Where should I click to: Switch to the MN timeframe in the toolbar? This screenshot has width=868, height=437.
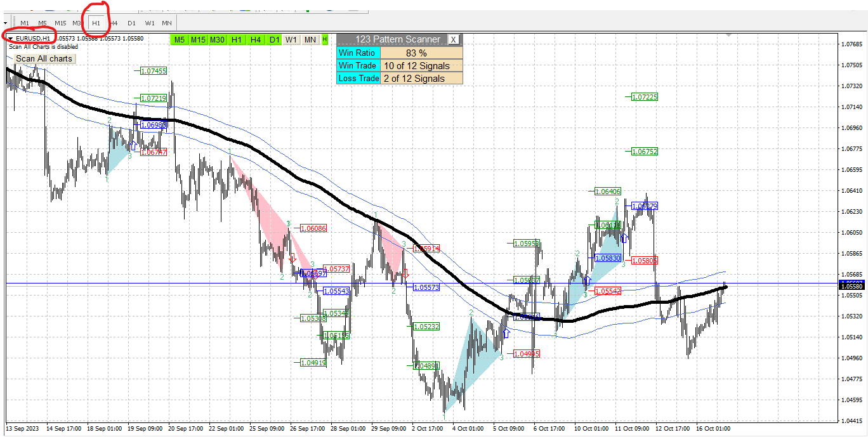coord(166,23)
